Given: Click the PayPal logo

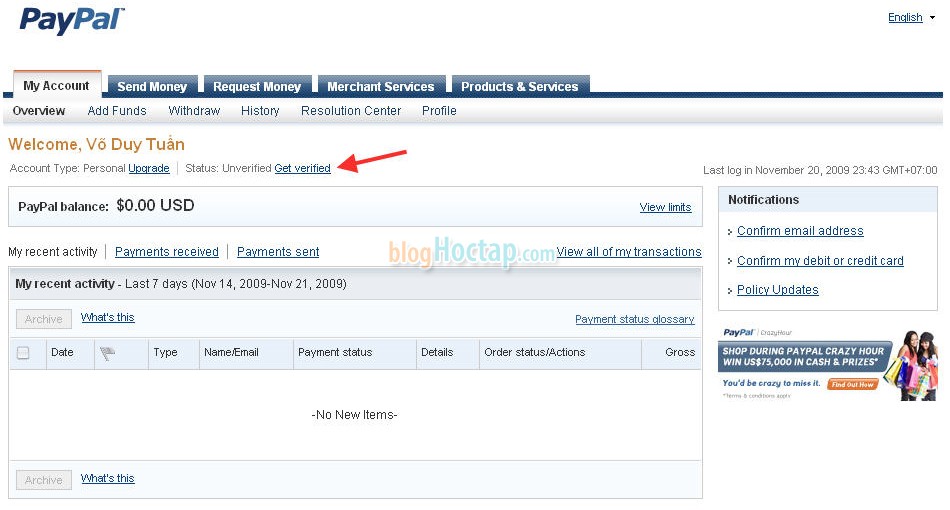Looking at the screenshot, I should pyautogui.click(x=72, y=21).
